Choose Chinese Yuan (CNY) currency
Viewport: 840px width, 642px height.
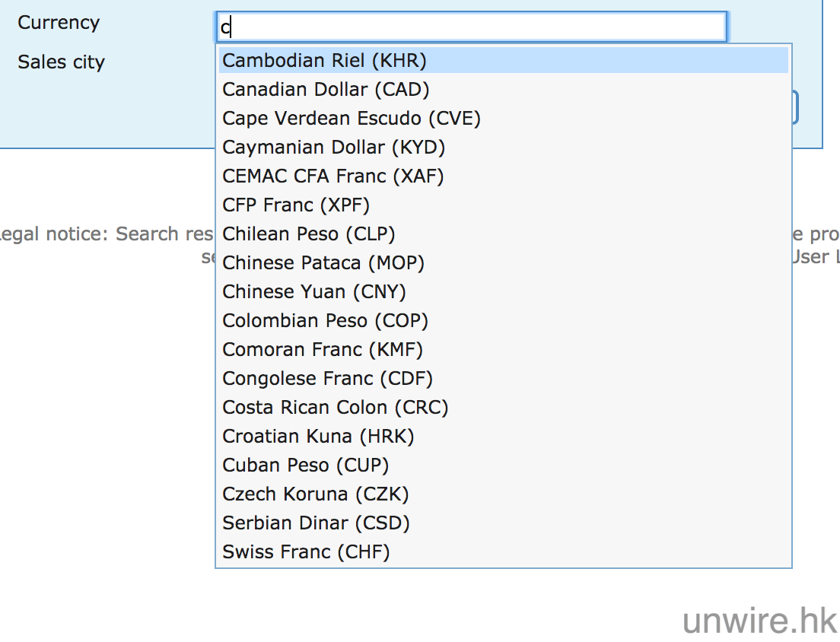point(313,292)
